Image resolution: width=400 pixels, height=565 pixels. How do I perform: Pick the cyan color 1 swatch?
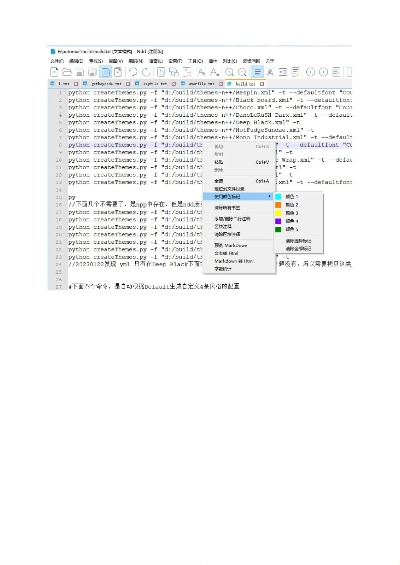coord(278,197)
